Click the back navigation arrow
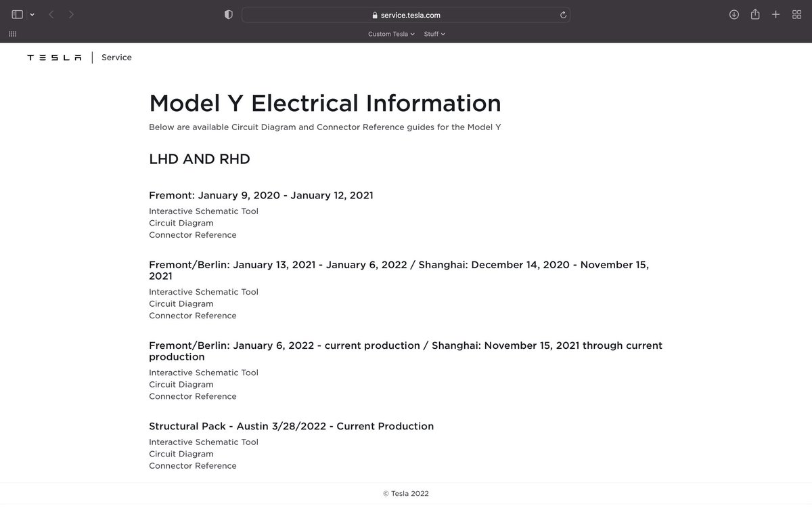Screen dimensions: 812x508 click(x=50, y=14)
